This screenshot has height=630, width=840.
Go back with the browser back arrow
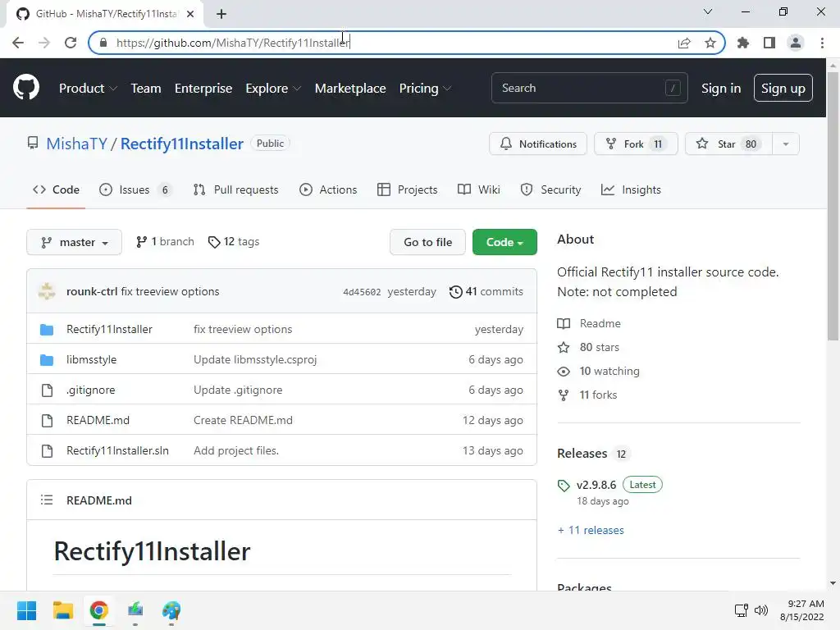click(x=18, y=43)
